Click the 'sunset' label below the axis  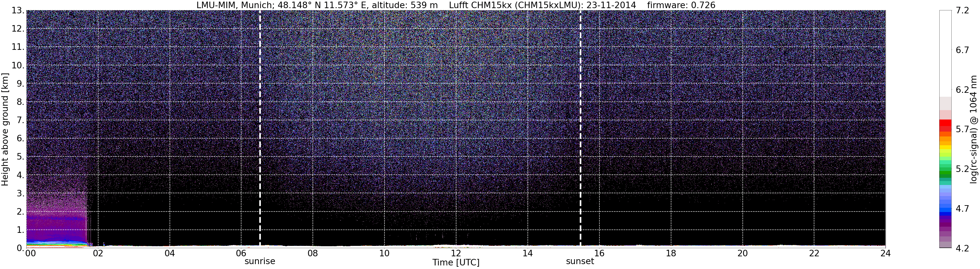click(580, 262)
